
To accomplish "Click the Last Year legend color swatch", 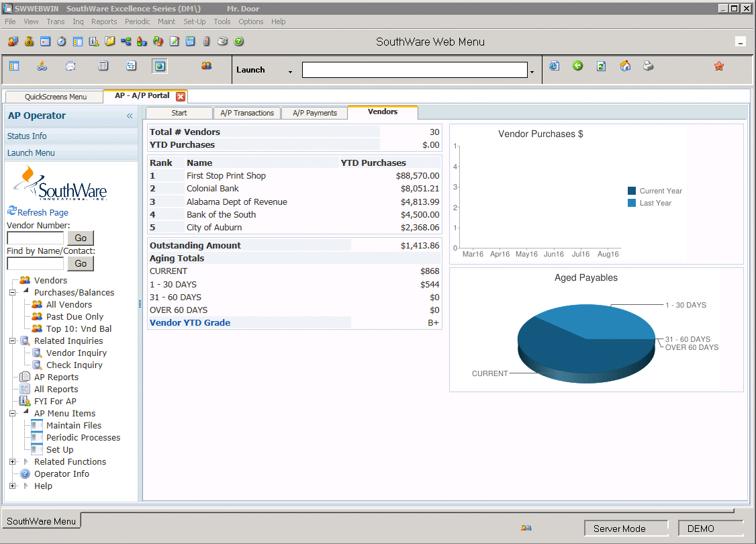I will click(x=632, y=203).
